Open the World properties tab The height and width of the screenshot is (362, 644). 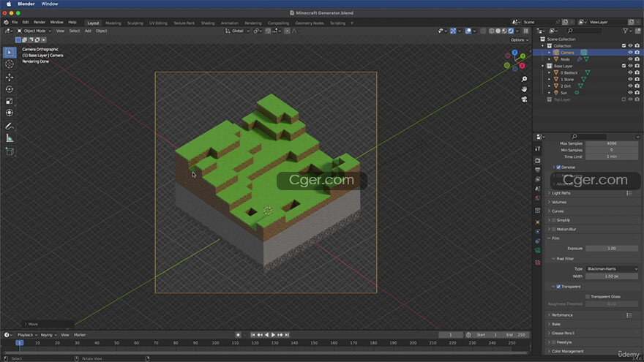coord(538,198)
